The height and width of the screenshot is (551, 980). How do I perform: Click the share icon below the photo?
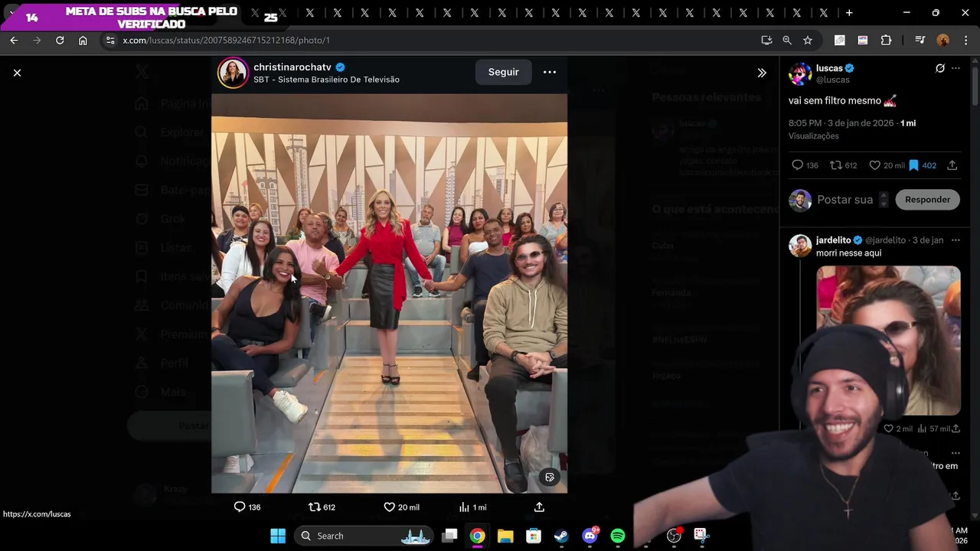pyautogui.click(x=539, y=507)
